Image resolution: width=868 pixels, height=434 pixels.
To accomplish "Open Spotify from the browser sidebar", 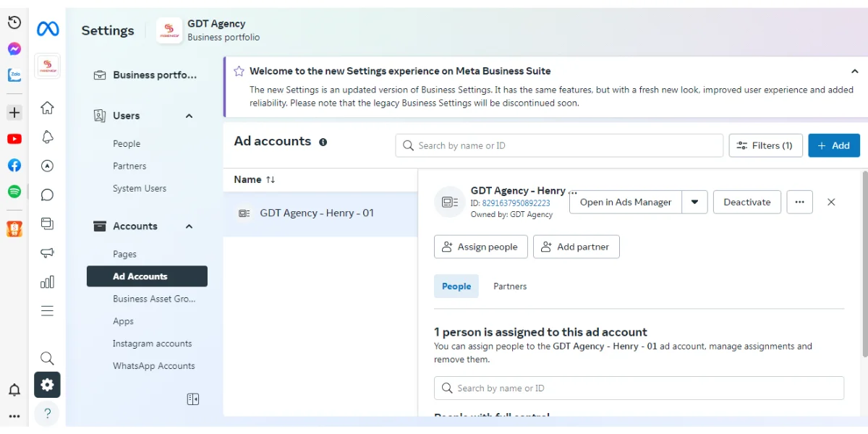I will (x=14, y=192).
